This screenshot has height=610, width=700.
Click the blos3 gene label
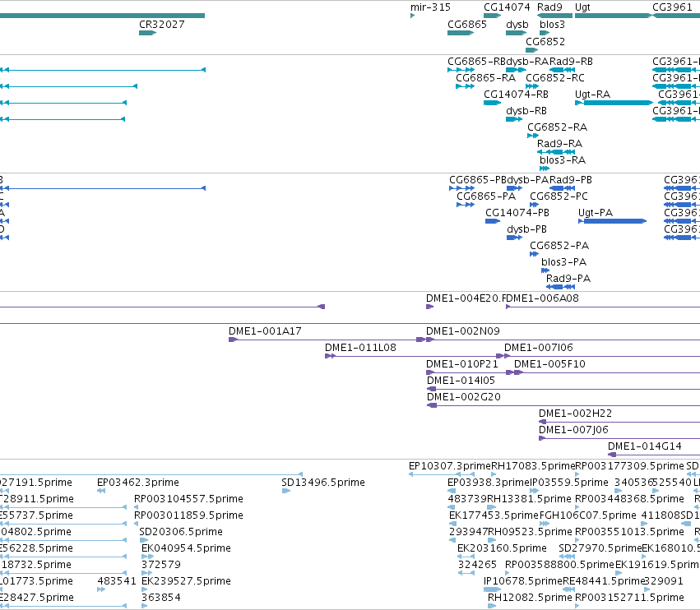[552, 24]
